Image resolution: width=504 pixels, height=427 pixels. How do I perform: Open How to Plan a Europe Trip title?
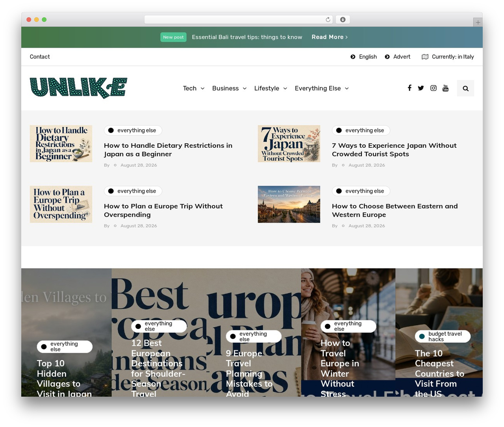click(163, 210)
